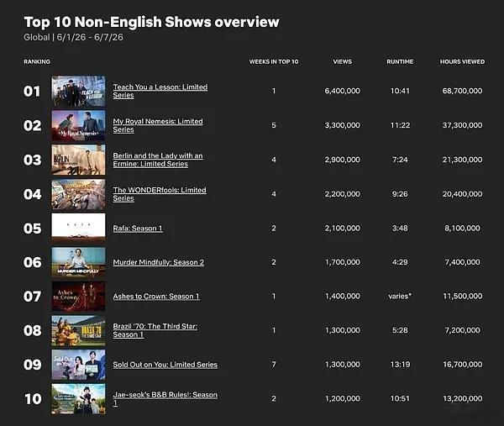
Task: Click the 7,400,000 hours viewed value
Action: coord(462,262)
